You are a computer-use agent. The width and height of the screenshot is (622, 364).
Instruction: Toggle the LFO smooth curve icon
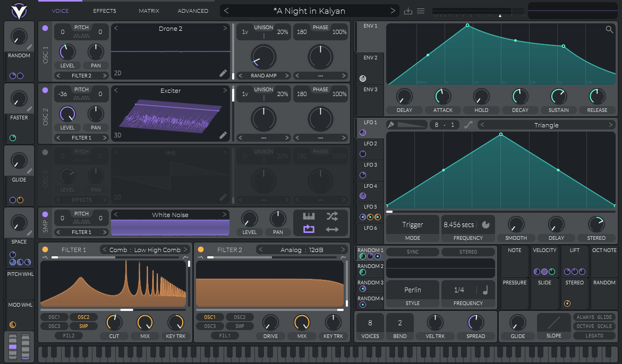(x=468, y=125)
